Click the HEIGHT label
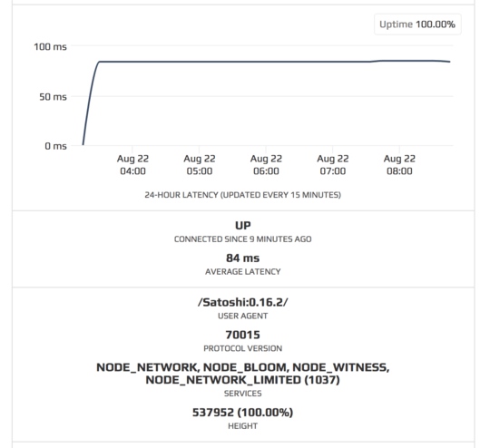490x448 pixels. click(243, 426)
